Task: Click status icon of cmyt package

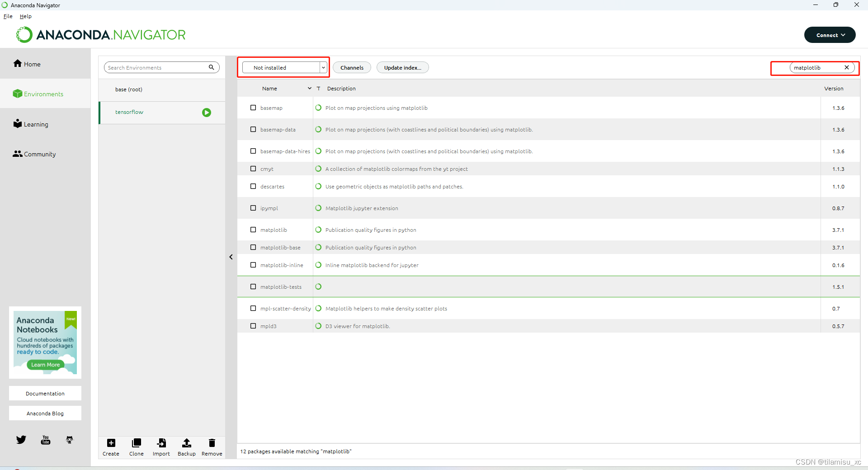Action: point(318,169)
